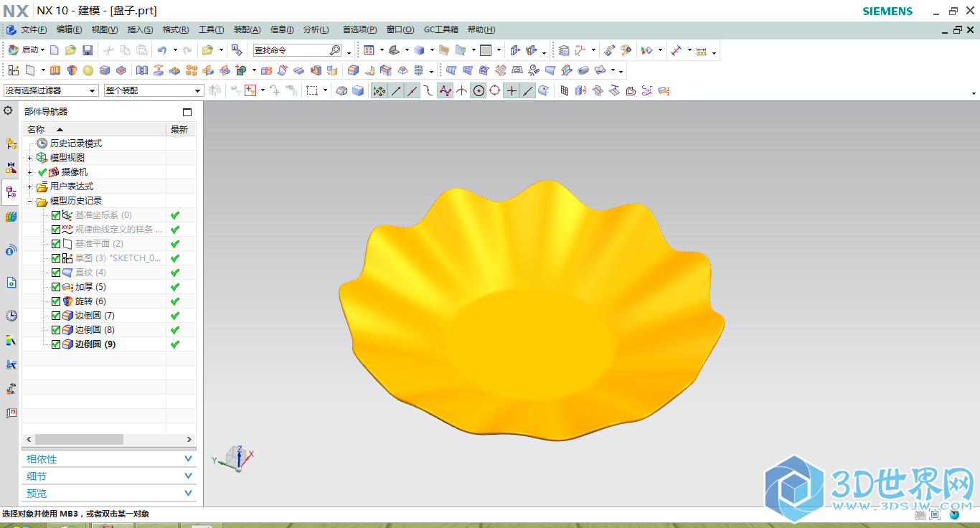Open the GC工具箱 menu

point(440,30)
